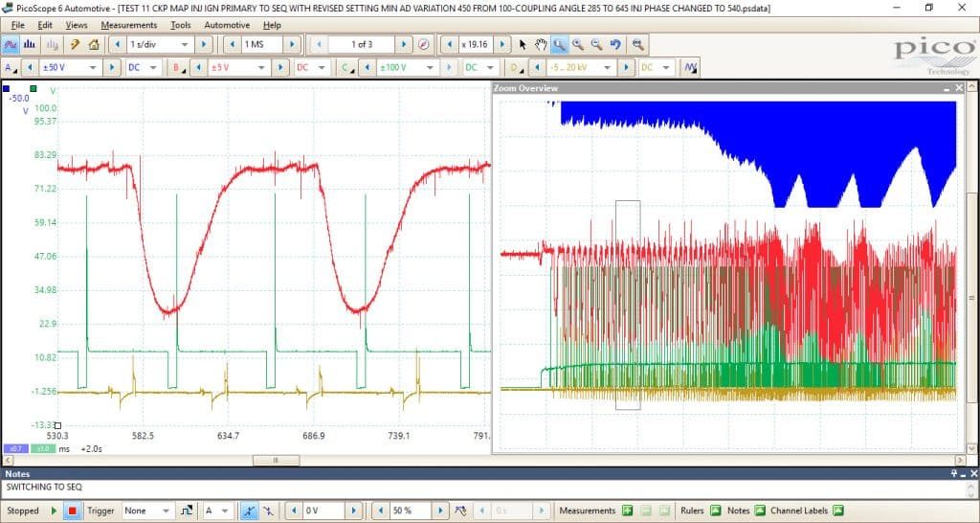The image size is (980, 523).
Task: Switch to Spectrum mode icon
Action: [x=30, y=44]
